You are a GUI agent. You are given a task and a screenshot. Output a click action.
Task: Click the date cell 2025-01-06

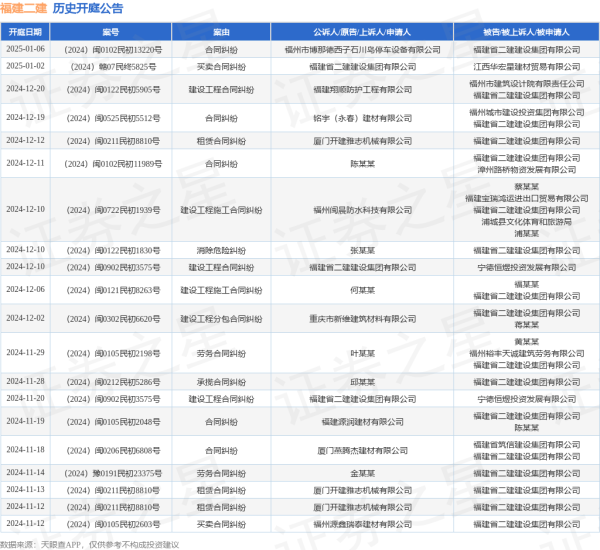[x=25, y=49]
